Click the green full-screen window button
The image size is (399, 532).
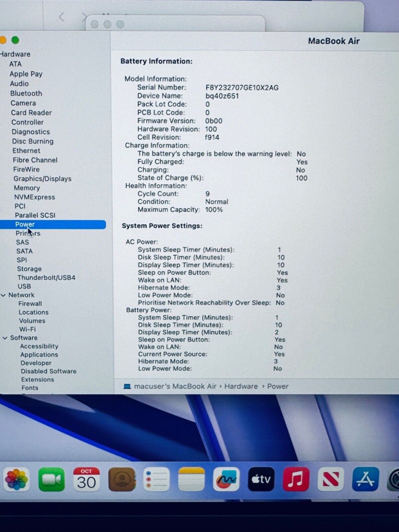click(x=15, y=40)
